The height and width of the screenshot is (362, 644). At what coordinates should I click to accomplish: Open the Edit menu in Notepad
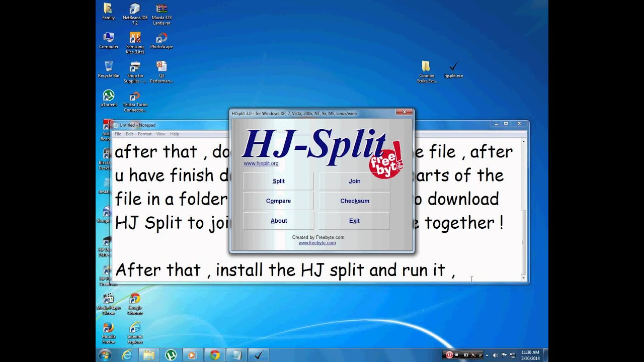tap(129, 134)
